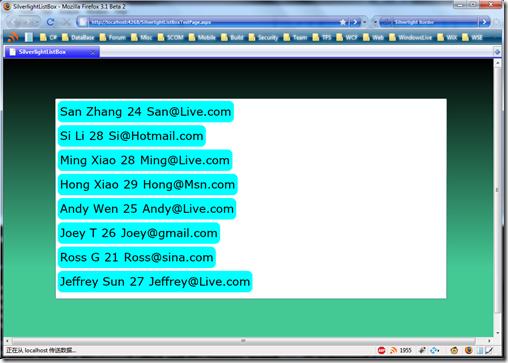Select the San Zhang list item
This screenshot has width=508, height=363.
(146, 112)
